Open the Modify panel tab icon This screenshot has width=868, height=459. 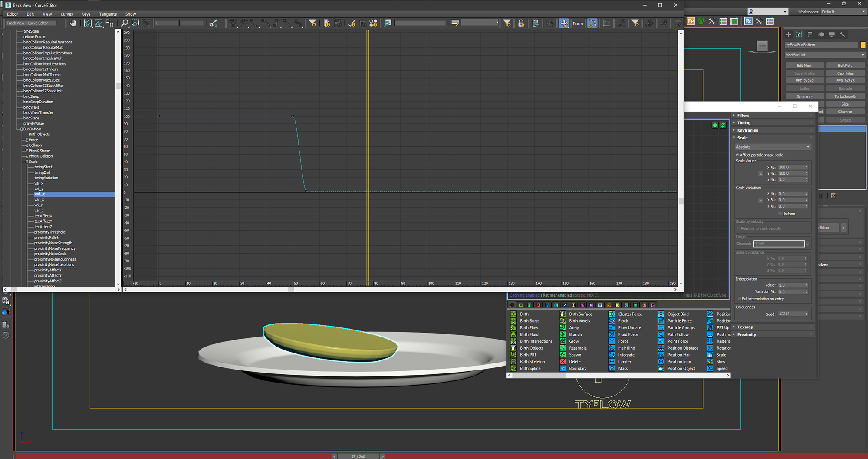click(x=799, y=34)
